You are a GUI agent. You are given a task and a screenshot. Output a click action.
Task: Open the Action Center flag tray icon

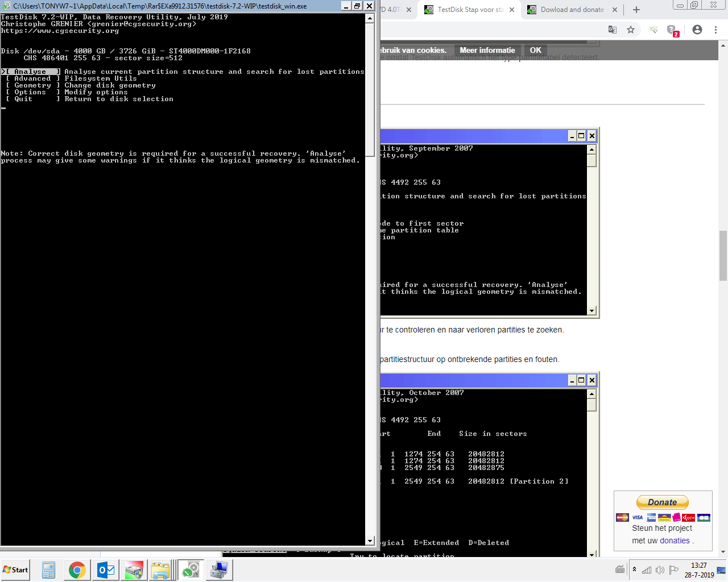(674, 570)
